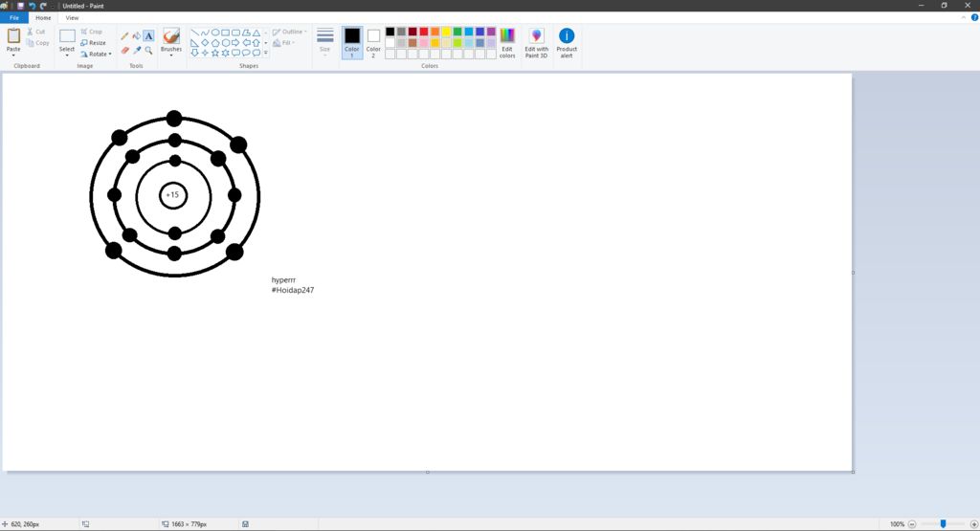Pick the orange color swatch
The width and height of the screenshot is (980, 531).
click(435, 32)
